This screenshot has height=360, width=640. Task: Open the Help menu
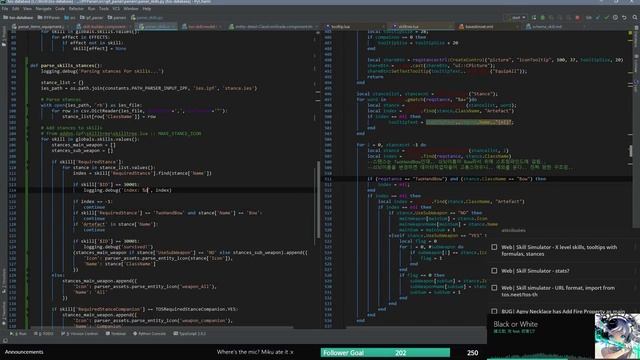147,9
